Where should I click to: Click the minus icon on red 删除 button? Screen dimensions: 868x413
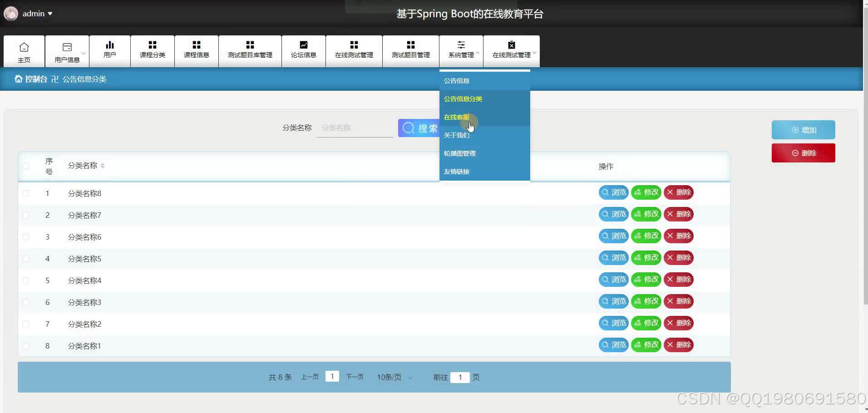click(795, 153)
